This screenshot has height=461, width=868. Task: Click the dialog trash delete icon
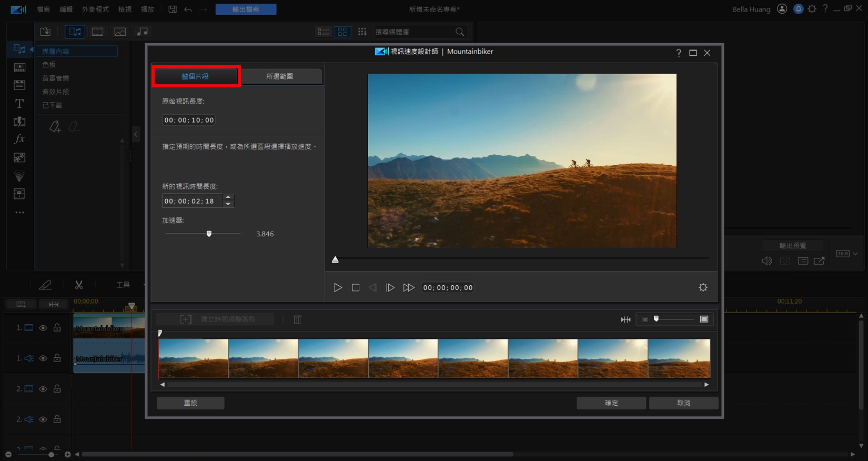[297, 319]
